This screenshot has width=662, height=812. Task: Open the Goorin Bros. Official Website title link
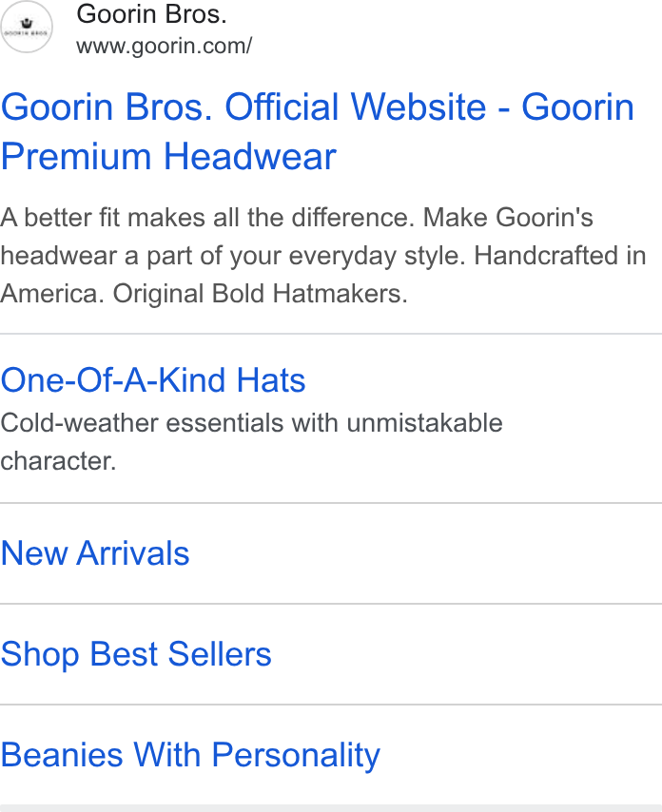click(318, 131)
